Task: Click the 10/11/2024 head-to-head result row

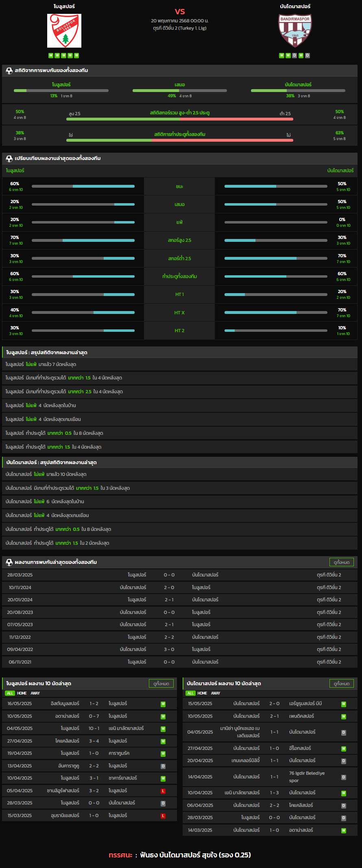Action: pos(180,587)
